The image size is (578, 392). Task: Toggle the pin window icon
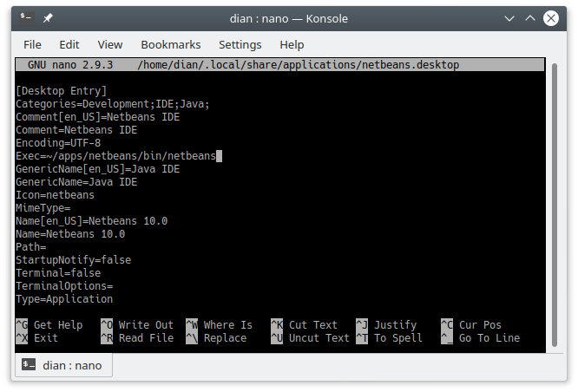[48, 17]
